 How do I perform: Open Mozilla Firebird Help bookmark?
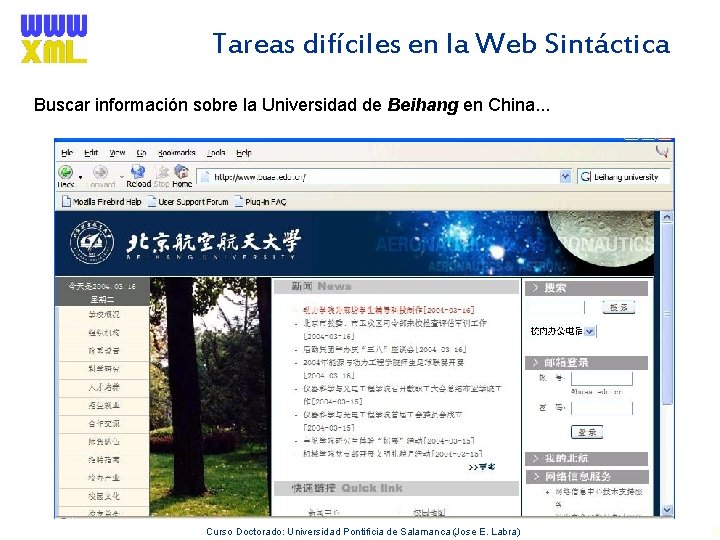tap(101, 202)
